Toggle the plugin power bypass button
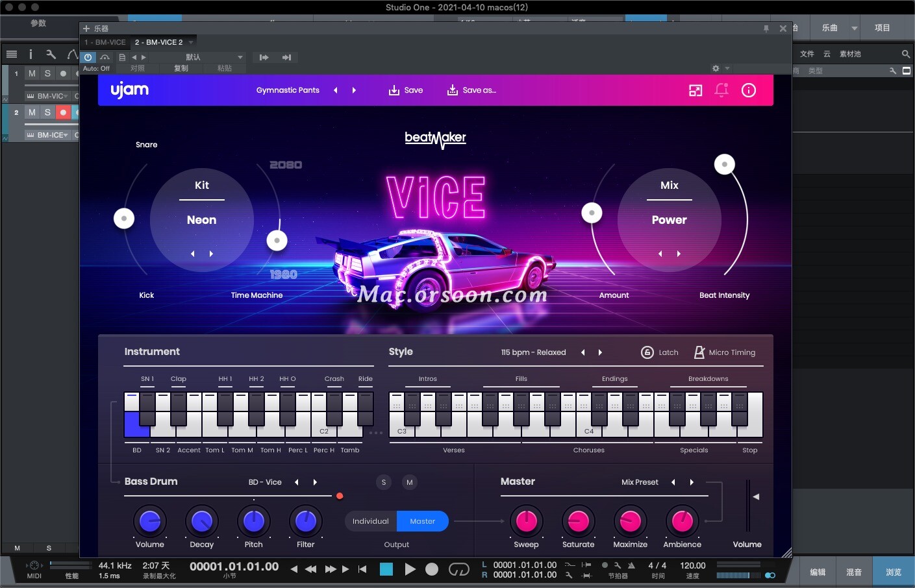 [88, 57]
